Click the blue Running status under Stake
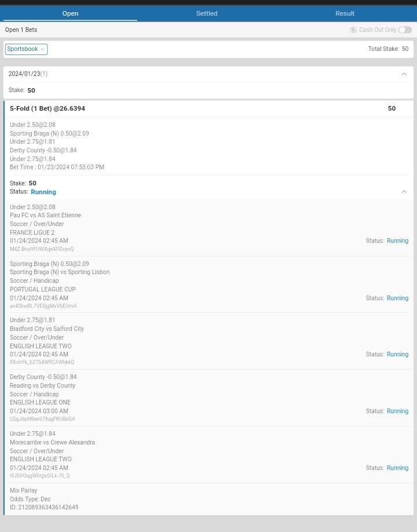 pyautogui.click(x=43, y=192)
